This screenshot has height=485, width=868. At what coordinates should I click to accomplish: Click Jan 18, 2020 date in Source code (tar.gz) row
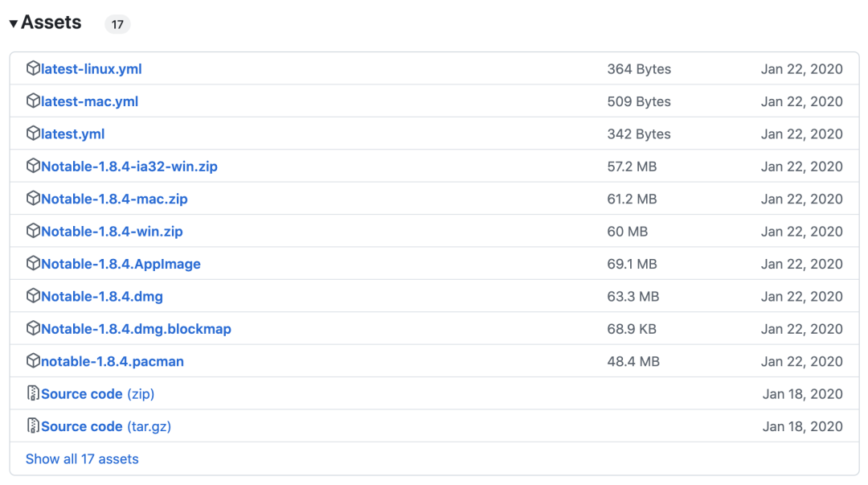(x=803, y=426)
